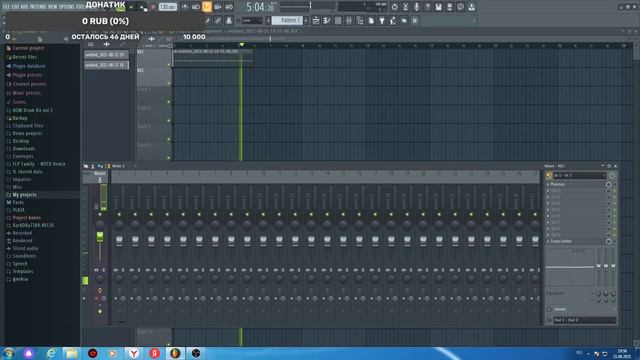640x360 pixels.
Task: Open the EDIT menu
Action: tap(15, 7)
